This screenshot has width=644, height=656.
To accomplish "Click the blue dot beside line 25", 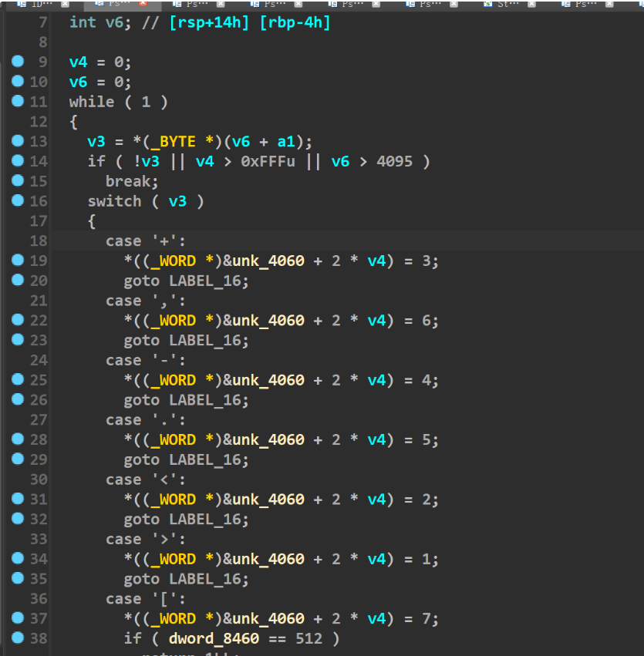I will (19, 379).
